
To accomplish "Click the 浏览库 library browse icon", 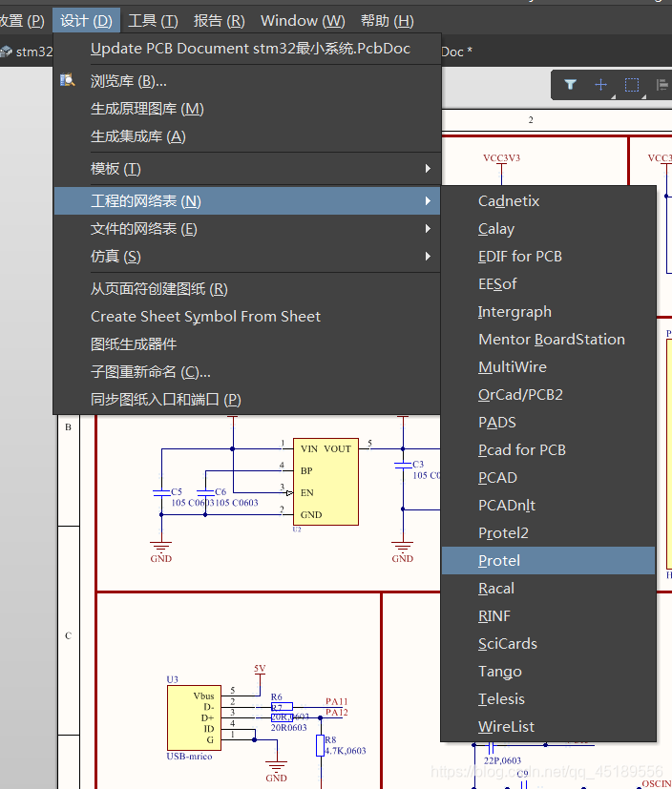I will [x=68, y=80].
